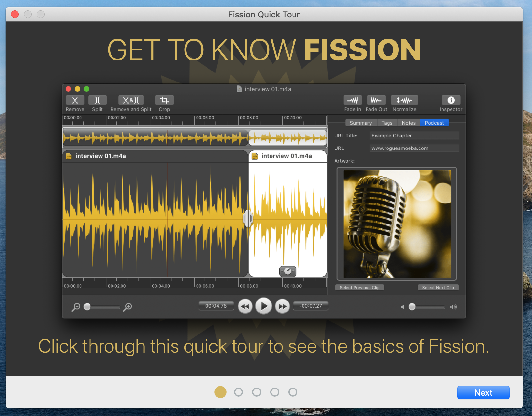
Task: Click the waveform zoom slider knob
Action: (x=87, y=307)
